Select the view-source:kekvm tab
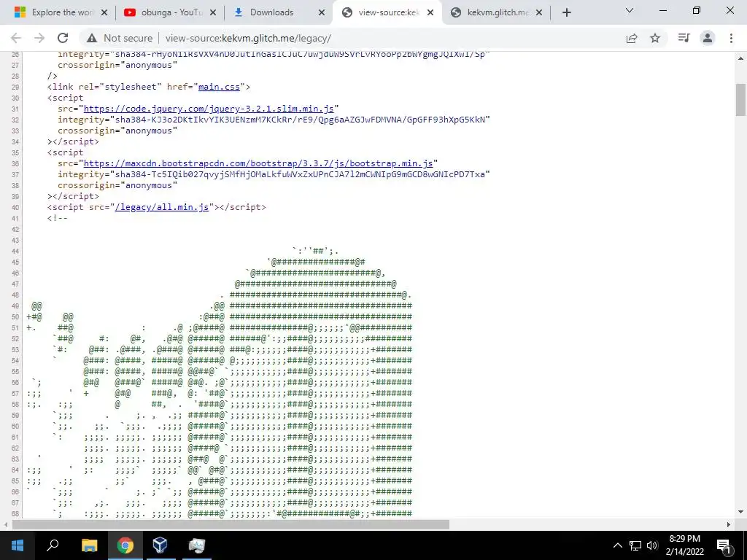The image size is (747, 560). pos(388,12)
